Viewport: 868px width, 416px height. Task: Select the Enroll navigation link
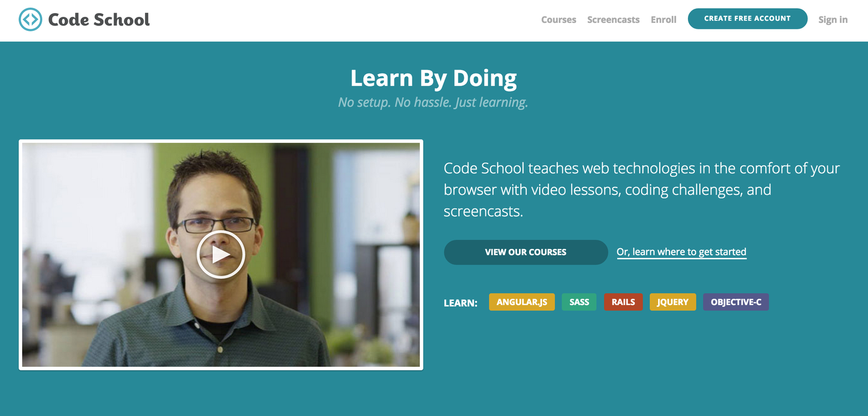pos(663,20)
